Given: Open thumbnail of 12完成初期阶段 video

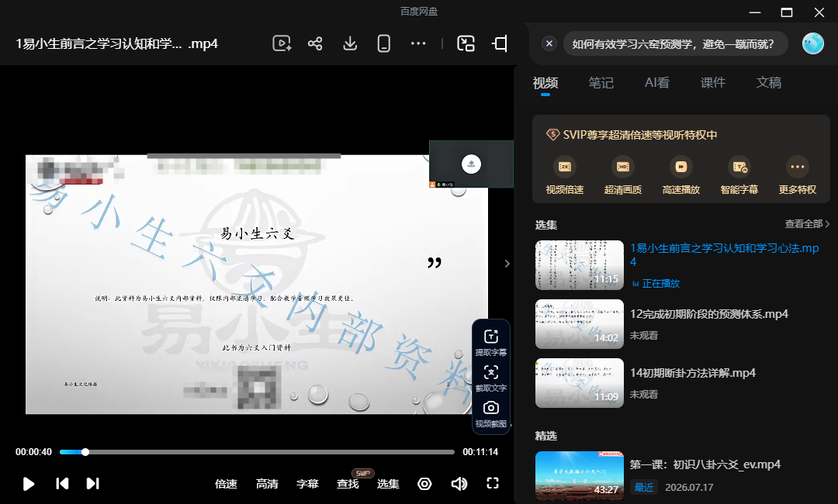Looking at the screenshot, I should (x=580, y=324).
